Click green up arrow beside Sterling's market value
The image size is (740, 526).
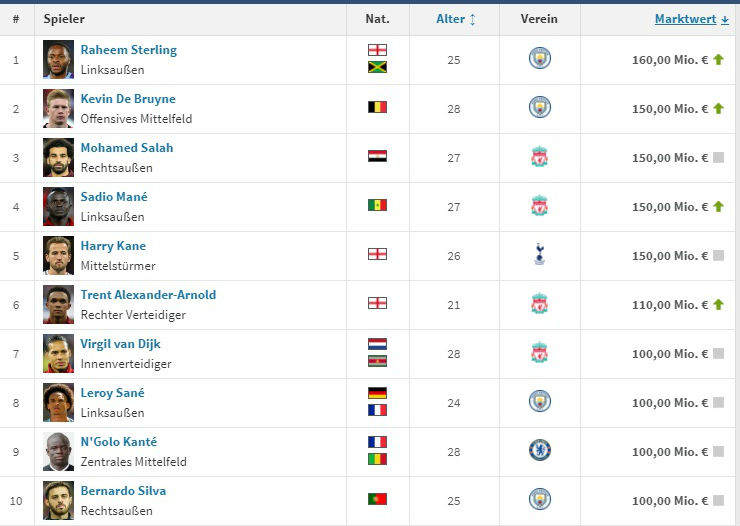(718, 60)
